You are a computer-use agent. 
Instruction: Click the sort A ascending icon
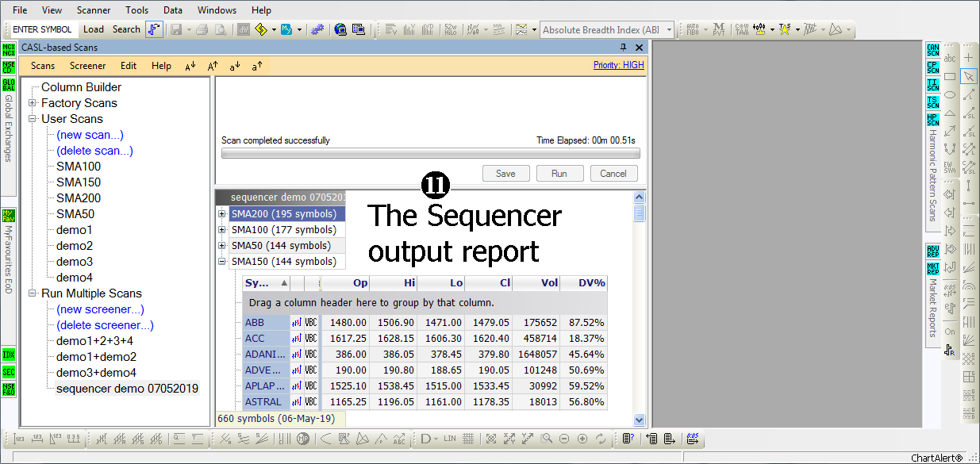[x=213, y=67]
